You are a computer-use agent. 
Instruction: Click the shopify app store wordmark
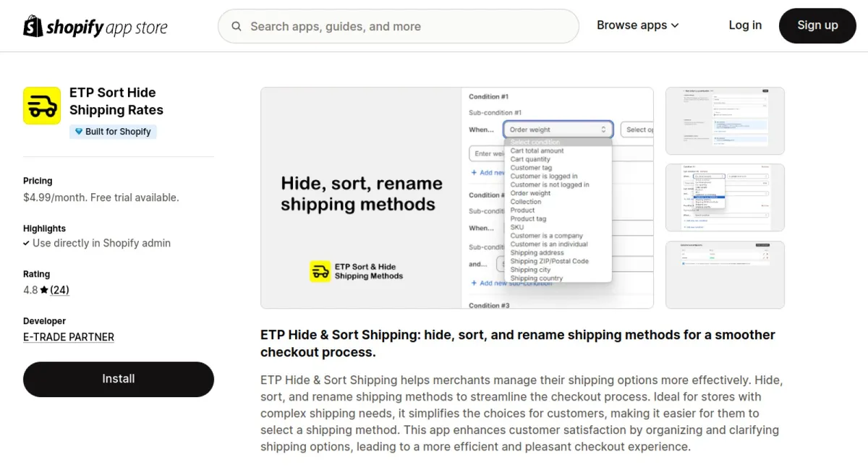tap(106, 28)
